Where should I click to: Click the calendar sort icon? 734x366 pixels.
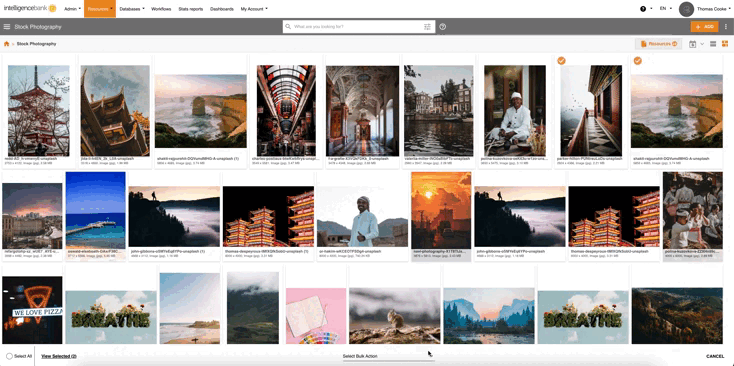click(692, 44)
